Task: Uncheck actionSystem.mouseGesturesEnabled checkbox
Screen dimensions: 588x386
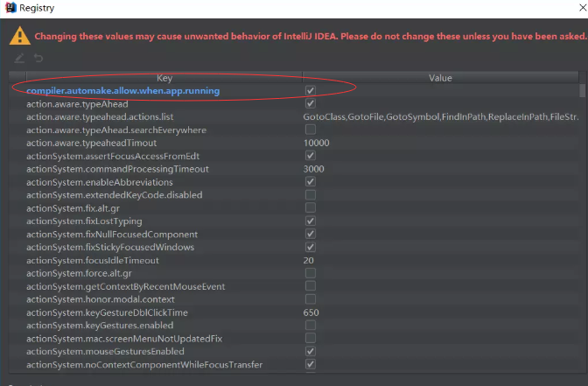Action: click(310, 352)
